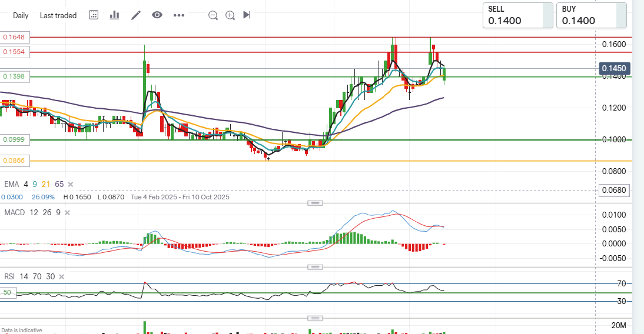644x334 pixels.
Task: Zoom in using the magnifier plus icon
Action: [230, 15]
